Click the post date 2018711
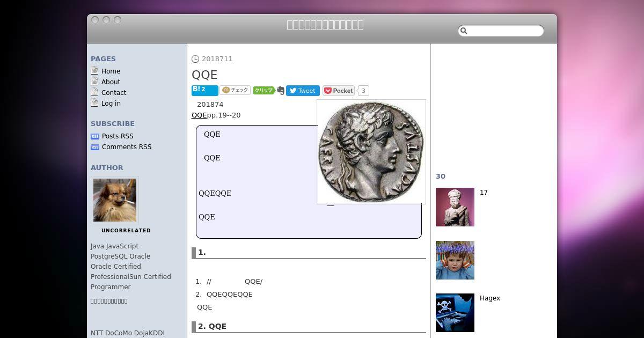Image resolution: width=644 pixels, height=338 pixels. [217, 59]
